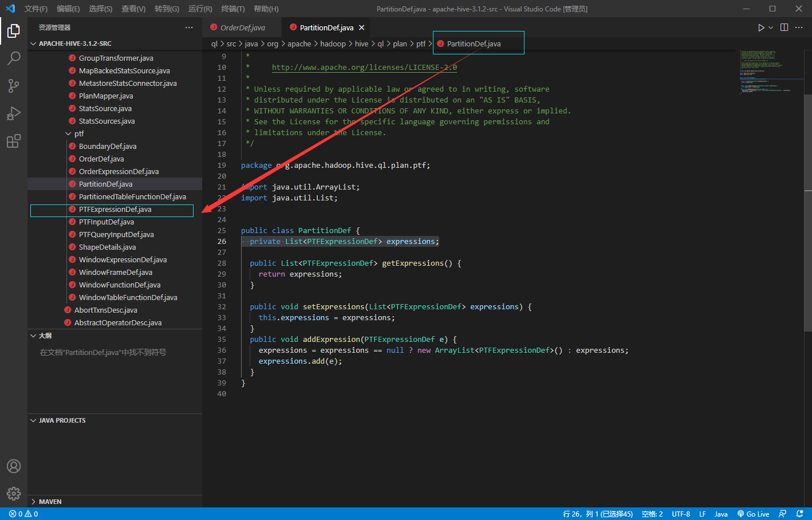Split the editor to the right
The height and width of the screenshot is (520, 812).
784,27
